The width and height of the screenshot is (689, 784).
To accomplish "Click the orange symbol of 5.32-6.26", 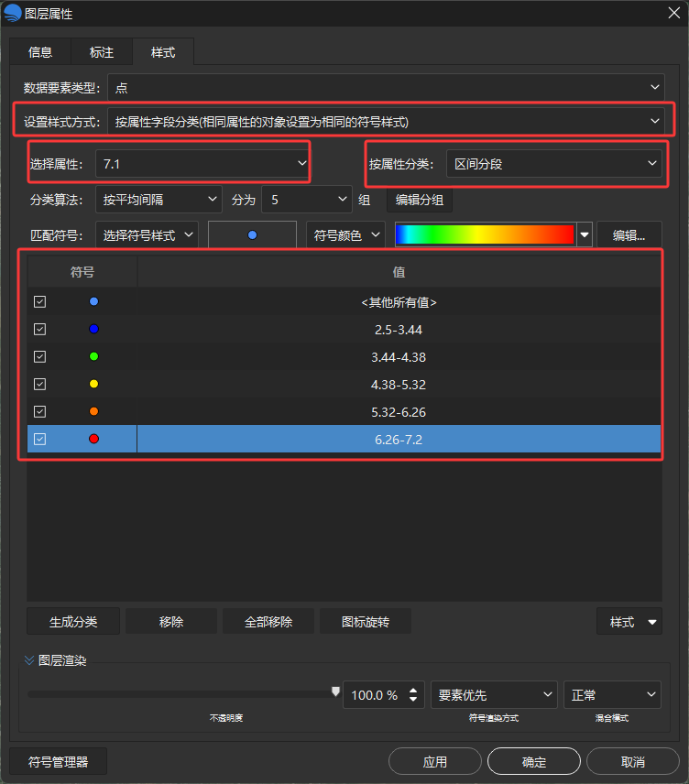I will point(93,411).
